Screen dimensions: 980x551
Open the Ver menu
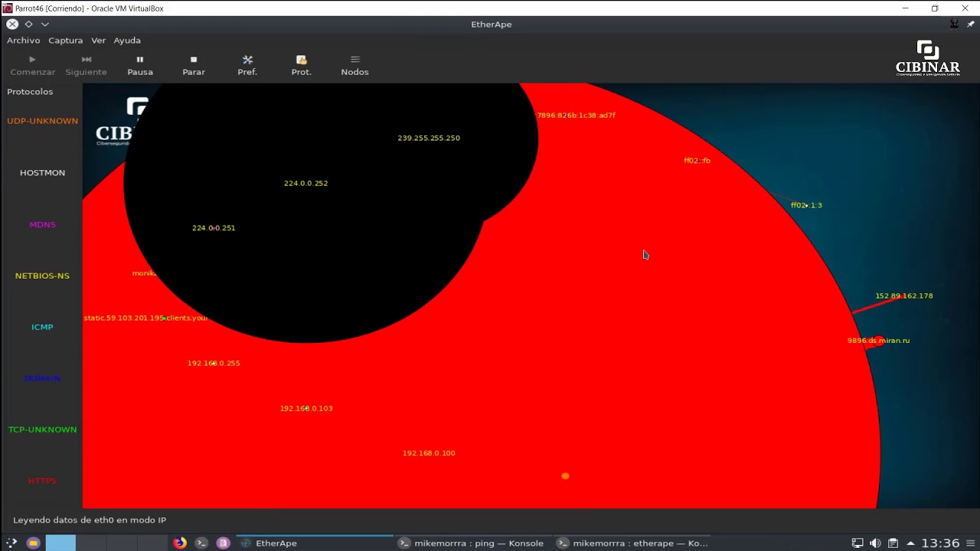[x=98, y=41]
